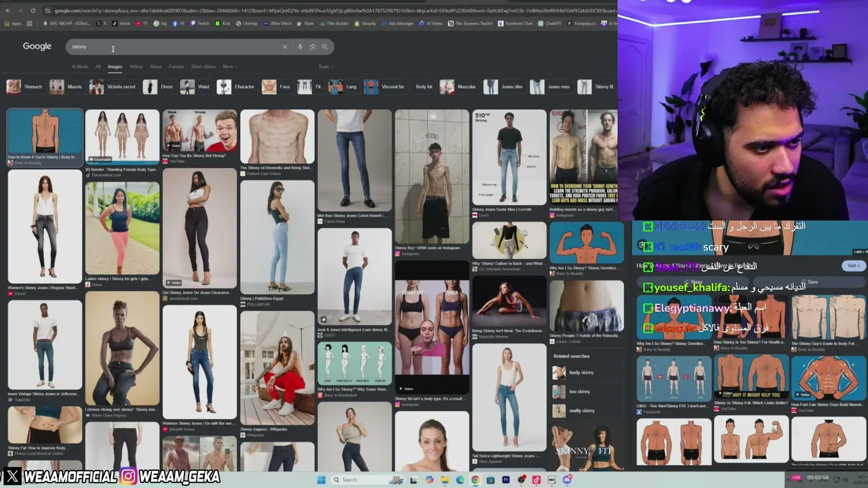Viewport: 868px width, 488px height.
Task: Open TikTok app from the taskbar
Action: click(536, 480)
